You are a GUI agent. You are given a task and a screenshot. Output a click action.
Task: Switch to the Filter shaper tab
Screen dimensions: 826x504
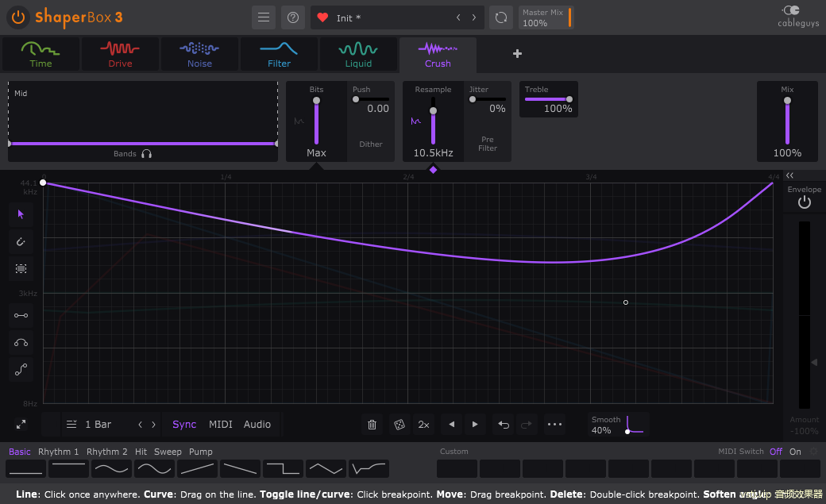click(x=280, y=54)
